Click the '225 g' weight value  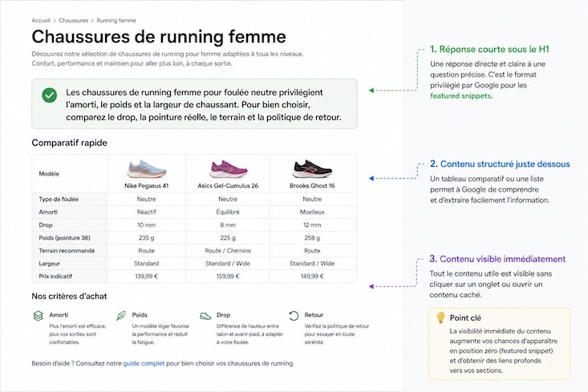(228, 238)
